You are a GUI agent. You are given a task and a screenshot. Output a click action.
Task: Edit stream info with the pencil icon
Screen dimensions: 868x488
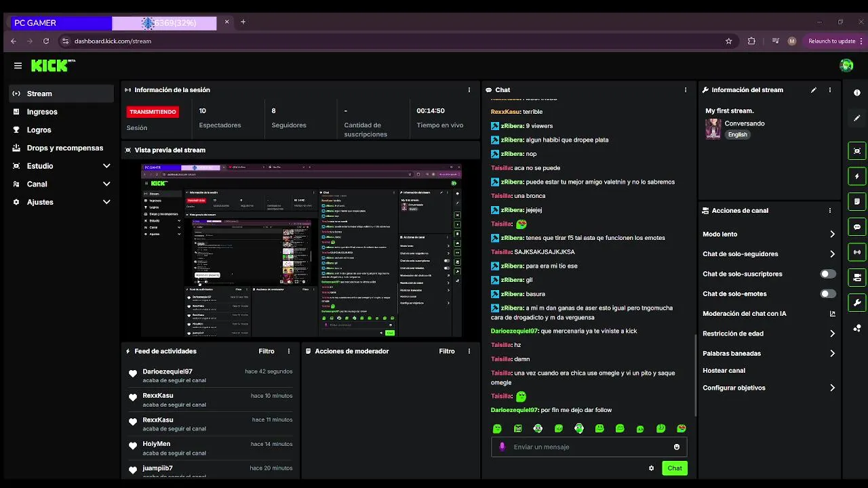pos(814,89)
